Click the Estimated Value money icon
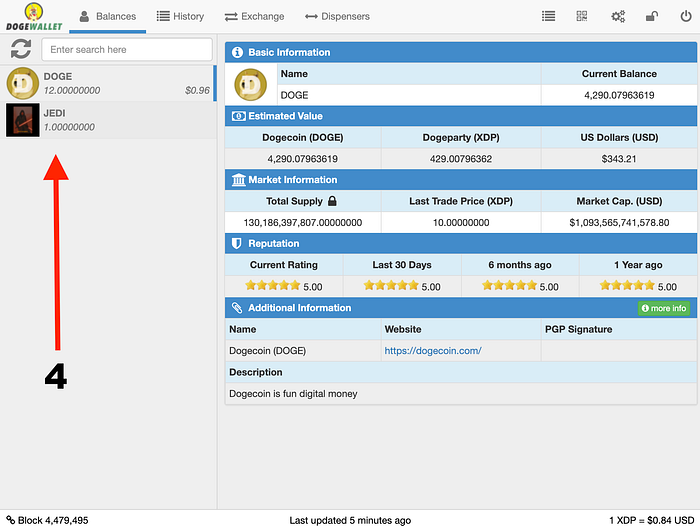 pos(238,116)
